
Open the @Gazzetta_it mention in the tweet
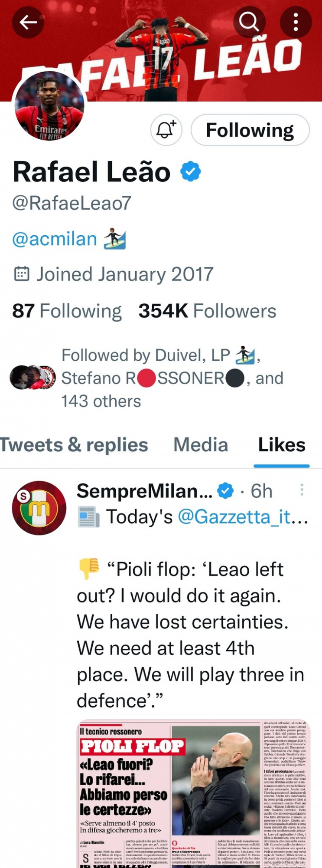(242, 517)
